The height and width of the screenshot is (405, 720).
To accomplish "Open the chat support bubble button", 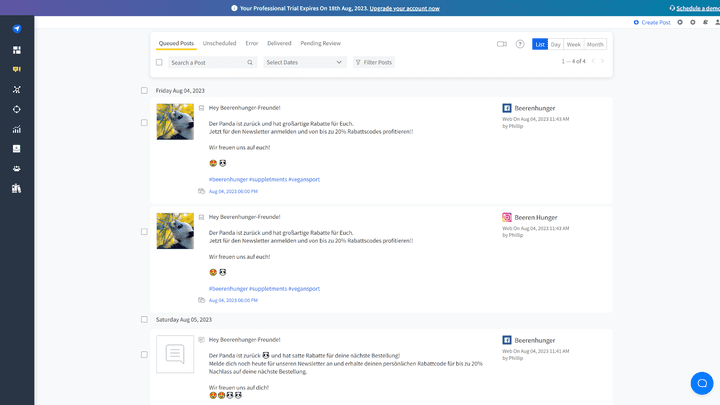I will pos(702,383).
